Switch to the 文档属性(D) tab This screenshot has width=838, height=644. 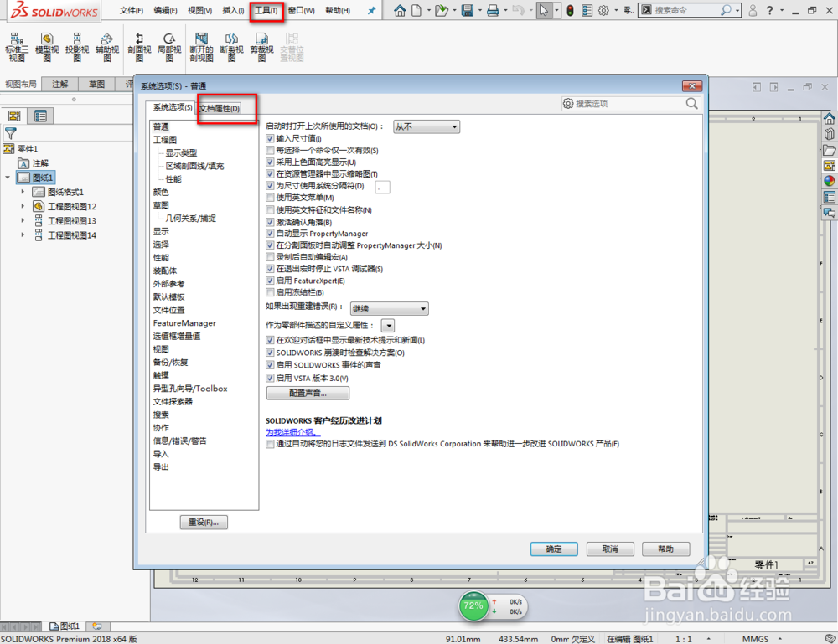(x=220, y=108)
